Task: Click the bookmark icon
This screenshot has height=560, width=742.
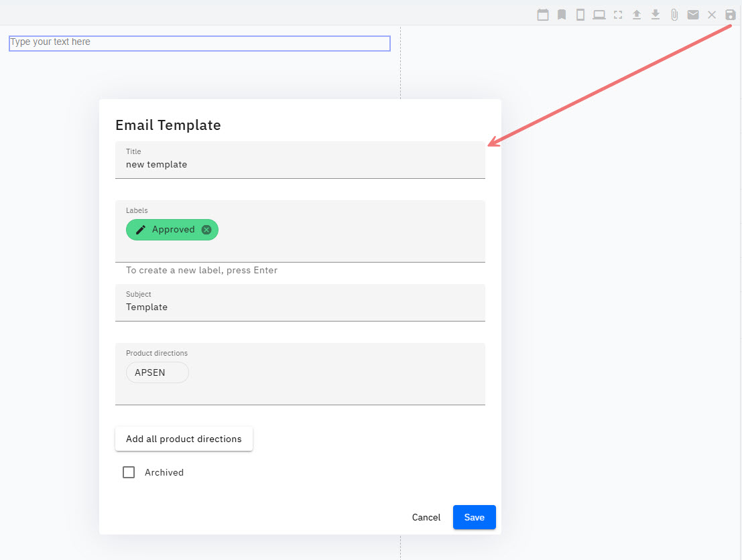Action: (x=561, y=14)
